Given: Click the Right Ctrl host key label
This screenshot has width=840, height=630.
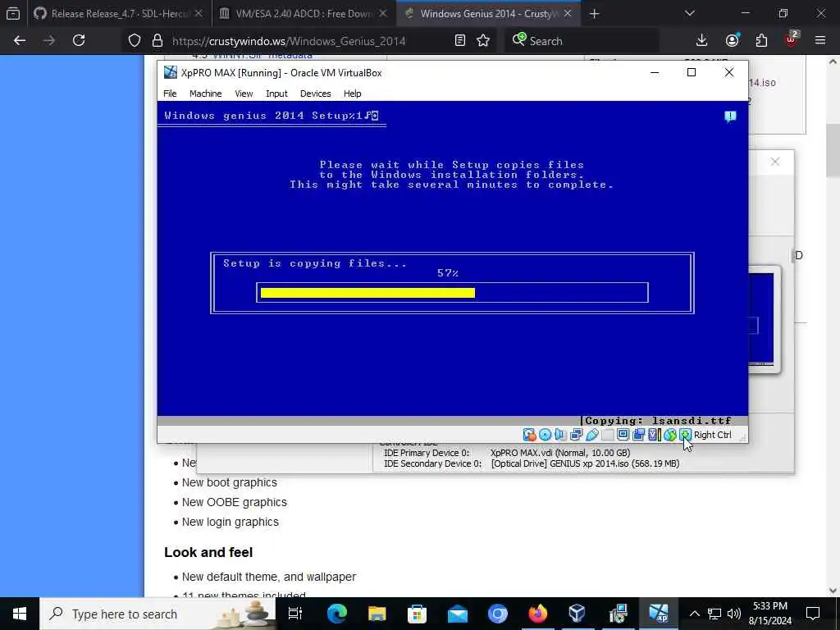Looking at the screenshot, I should click(x=713, y=435).
